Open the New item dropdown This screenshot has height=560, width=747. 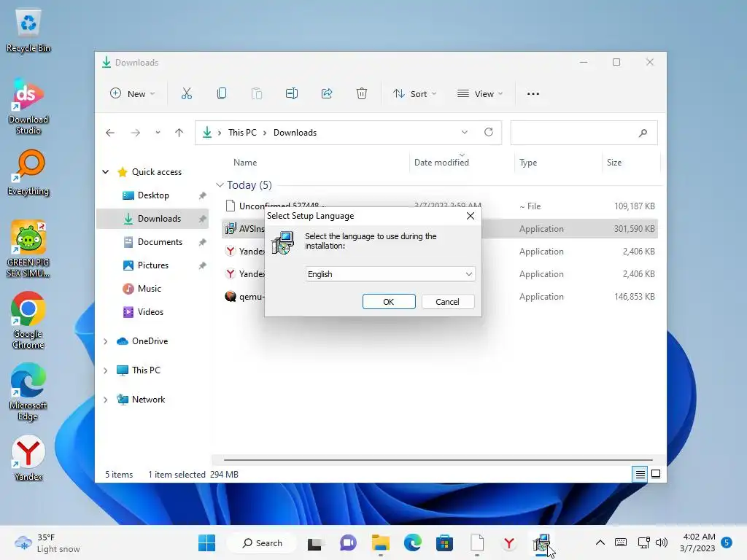point(133,93)
